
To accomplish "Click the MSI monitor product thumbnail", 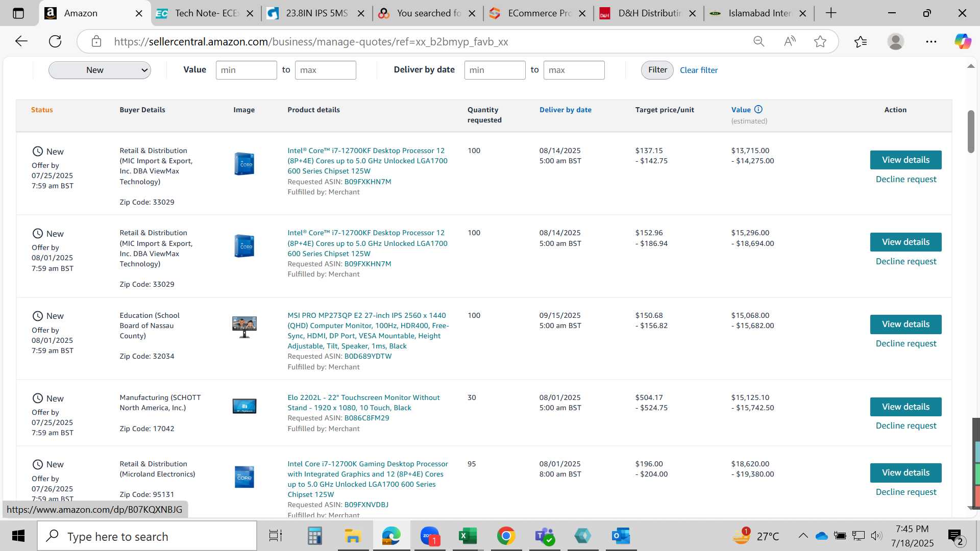I will point(244,327).
